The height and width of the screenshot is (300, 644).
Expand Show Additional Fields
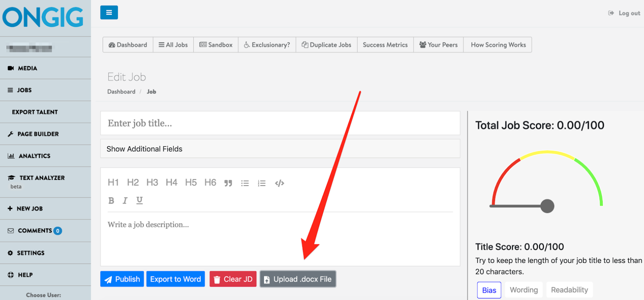point(280,149)
